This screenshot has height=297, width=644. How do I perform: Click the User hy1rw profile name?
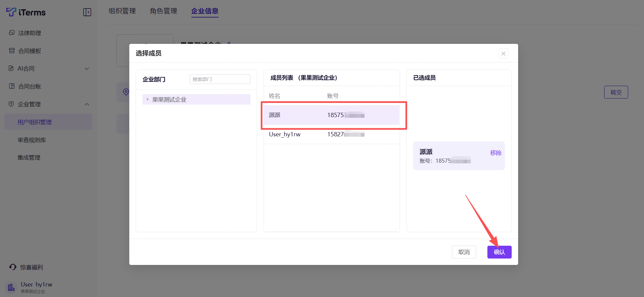pos(36,285)
